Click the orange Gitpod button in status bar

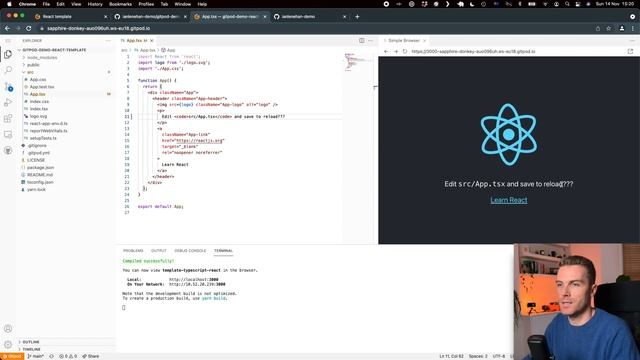pyautogui.click(x=12, y=356)
